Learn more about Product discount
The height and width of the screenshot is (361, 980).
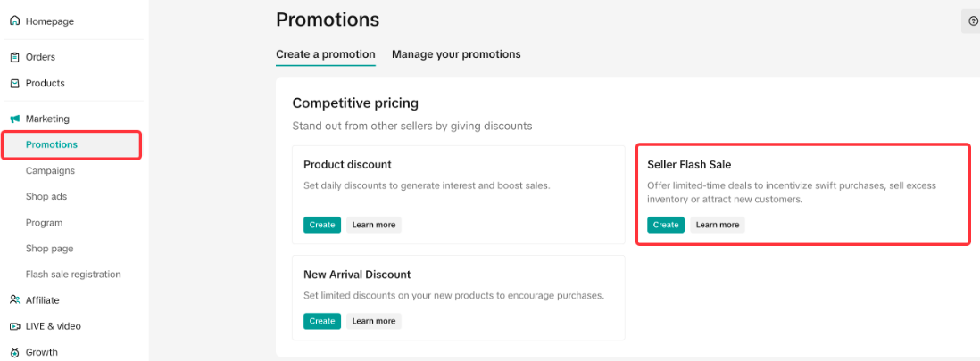tap(374, 225)
